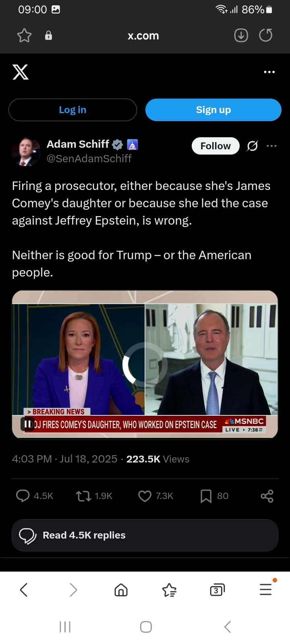
Task: Reload the x.com page
Action: 266,35
